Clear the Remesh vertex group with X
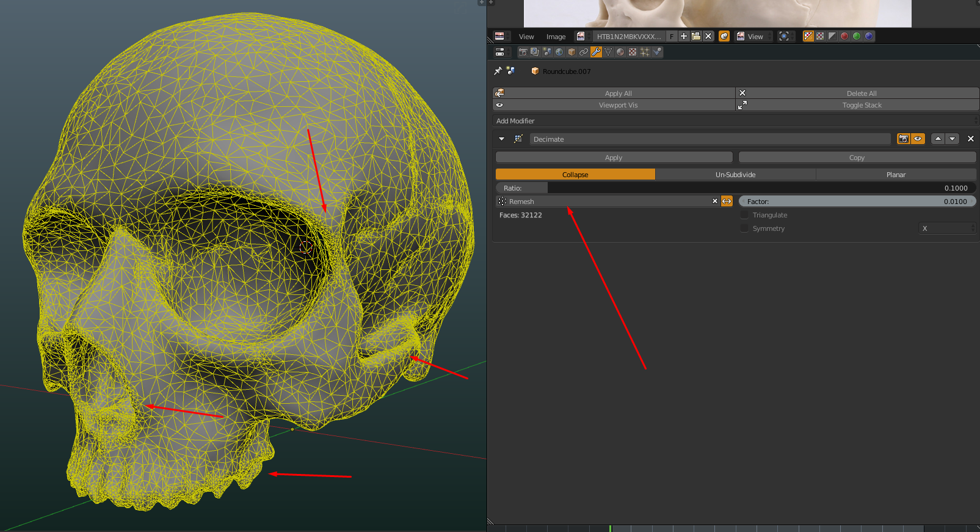This screenshot has height=532, width=980. [x=715, y=201]
